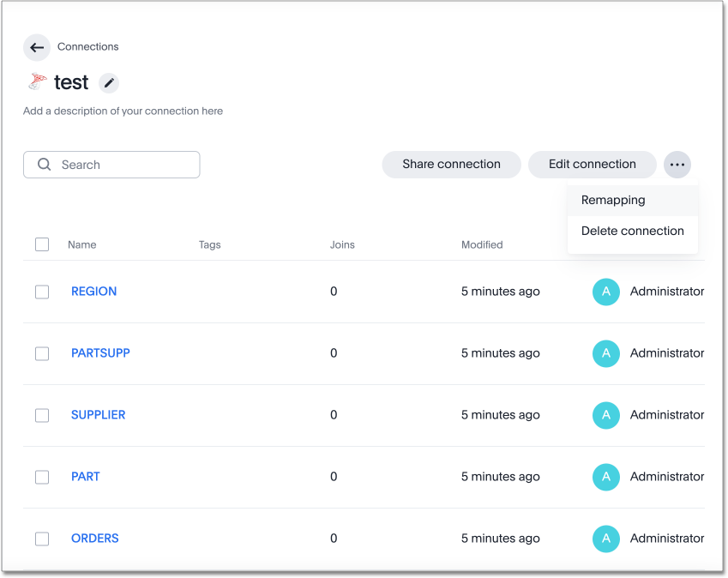The width and height of the screenshot is (728, 578).
Task: Click the Administrator avatar in PARTSUPP row
Action: [x=605, y=353]
